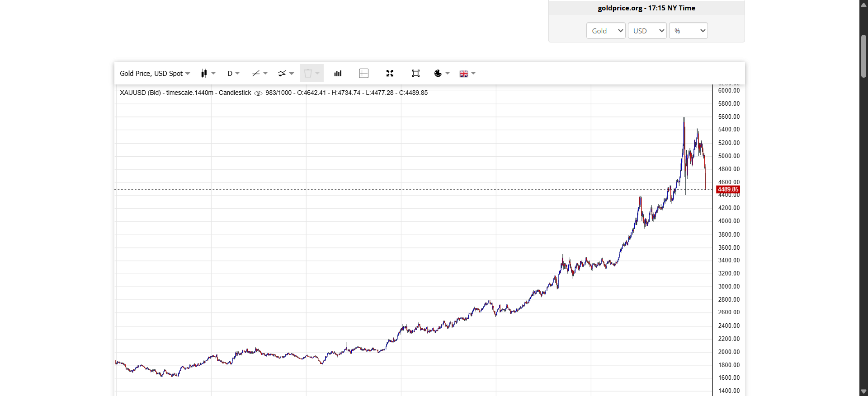
Task: Toggle the crosshair grid icon
Action: [363, 73]
